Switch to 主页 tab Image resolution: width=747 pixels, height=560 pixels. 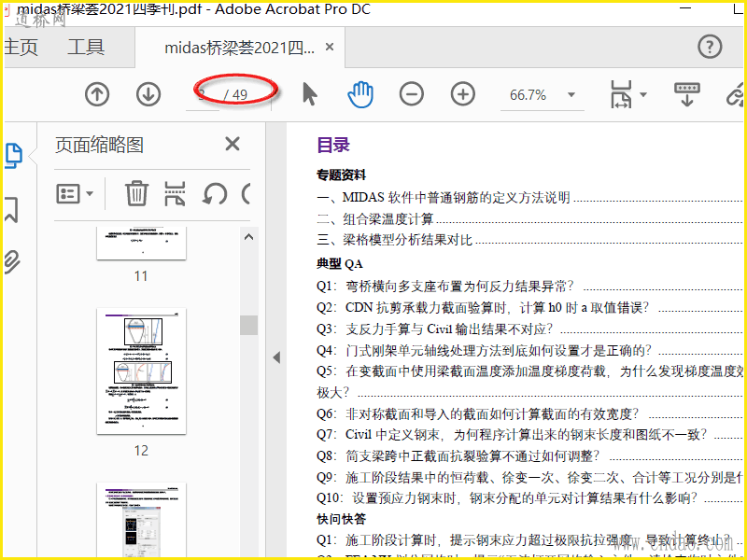click(21, 48)
